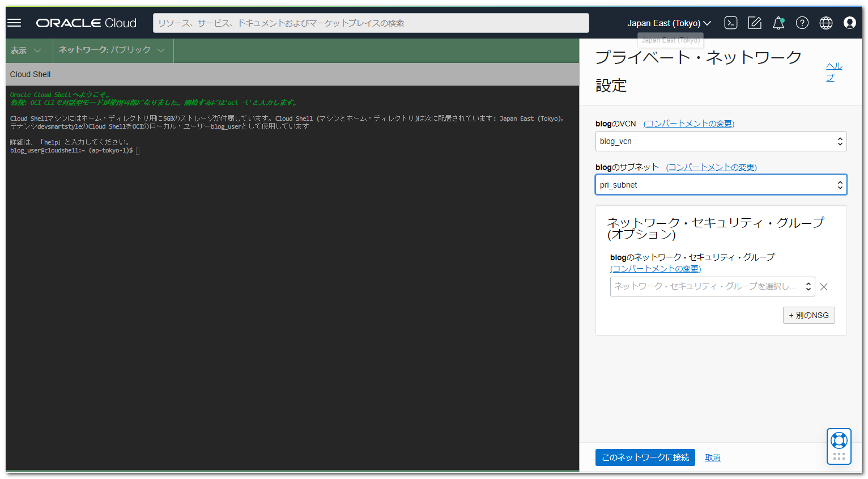Screen dimensions: 868x479
Task: Open the help question mark icon
Action: tap(802, 23)
